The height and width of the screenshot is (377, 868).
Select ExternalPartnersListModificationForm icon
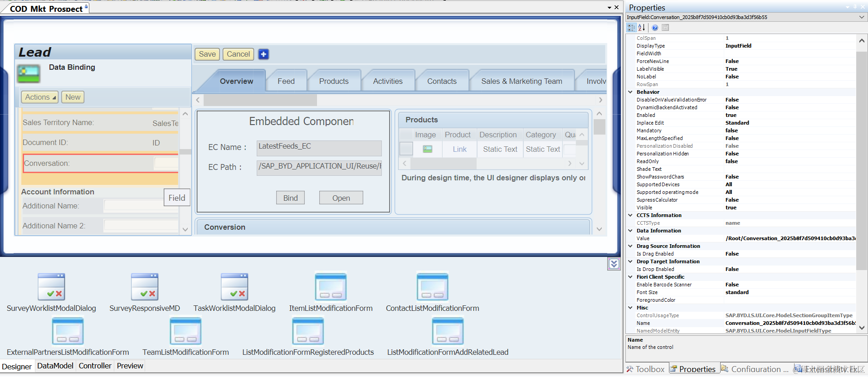(68, 331)
